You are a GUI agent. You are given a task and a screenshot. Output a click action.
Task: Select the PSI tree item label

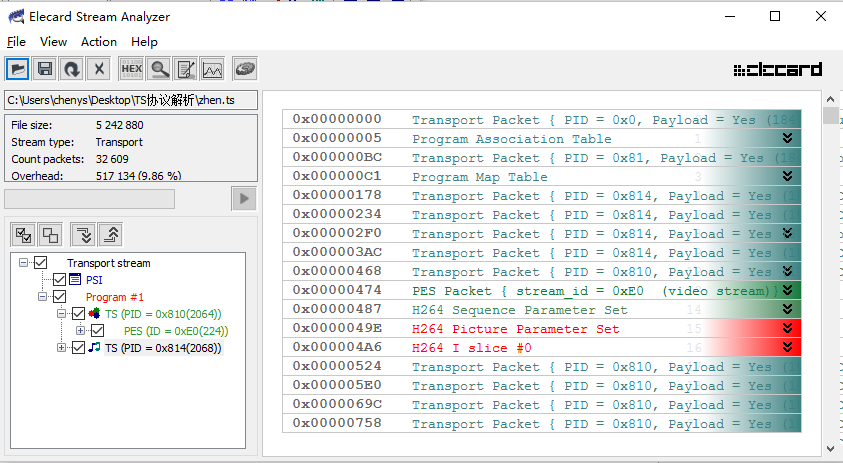[94, 280]
